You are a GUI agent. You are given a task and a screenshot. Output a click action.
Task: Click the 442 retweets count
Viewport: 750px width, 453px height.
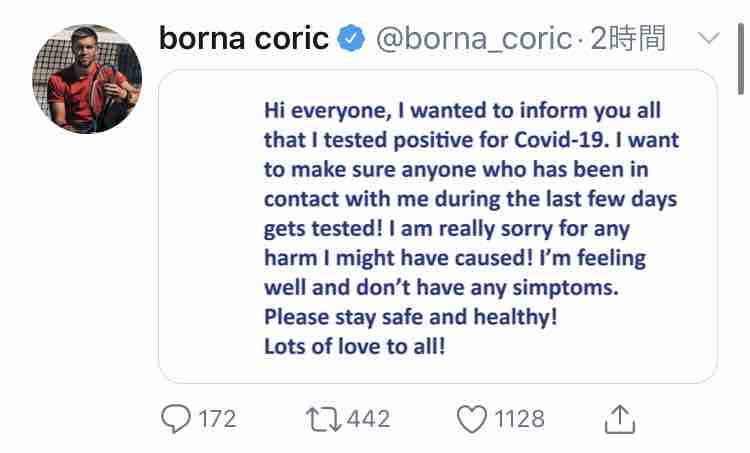[x=370, y=418]
